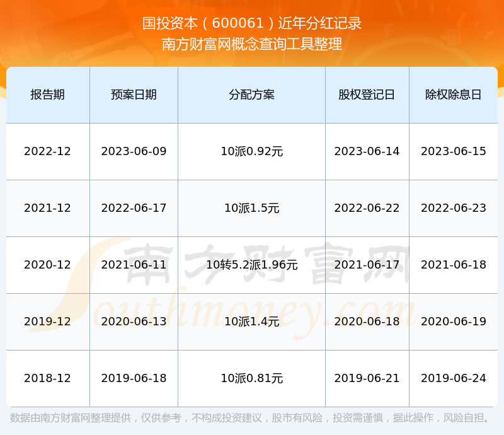Select the 2020-12 report period cell
Image resolution: width=504 pixels, height=435 pixels.
coord(48,265)
